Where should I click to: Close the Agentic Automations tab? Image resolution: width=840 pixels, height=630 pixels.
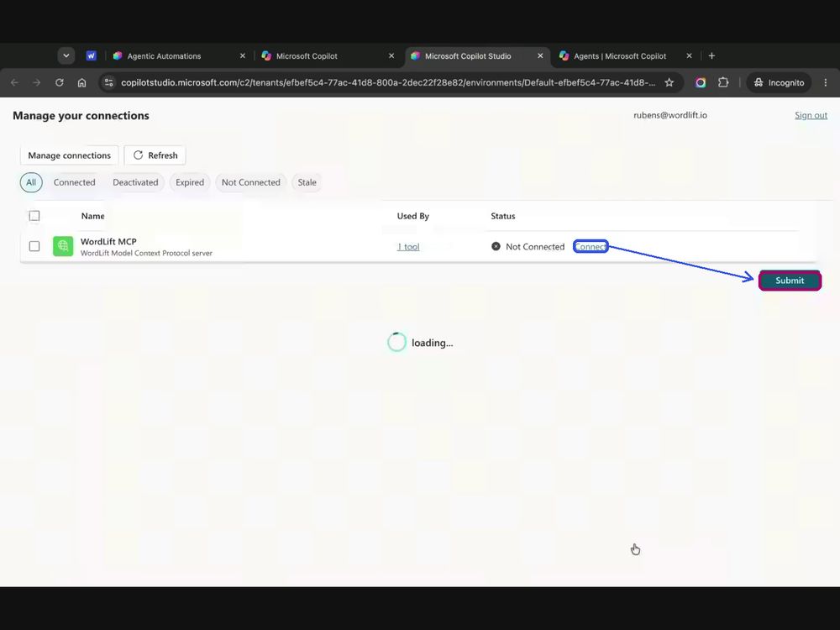click(242, 55)
